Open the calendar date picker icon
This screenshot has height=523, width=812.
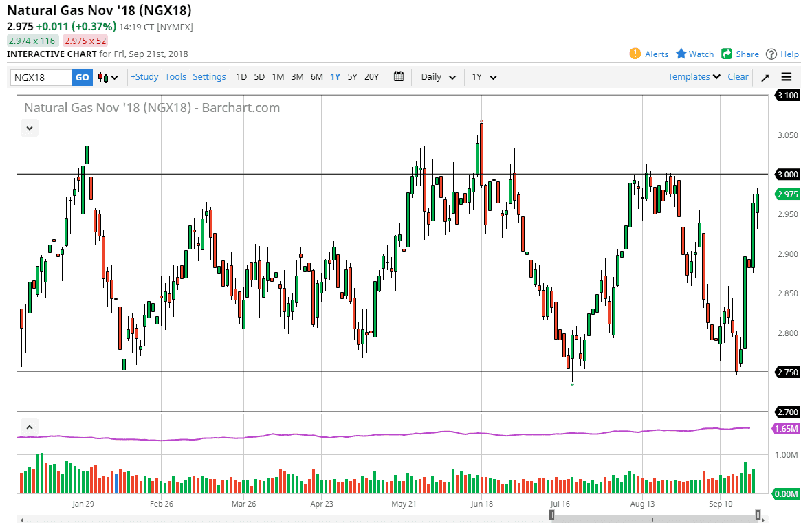(399, 77)
